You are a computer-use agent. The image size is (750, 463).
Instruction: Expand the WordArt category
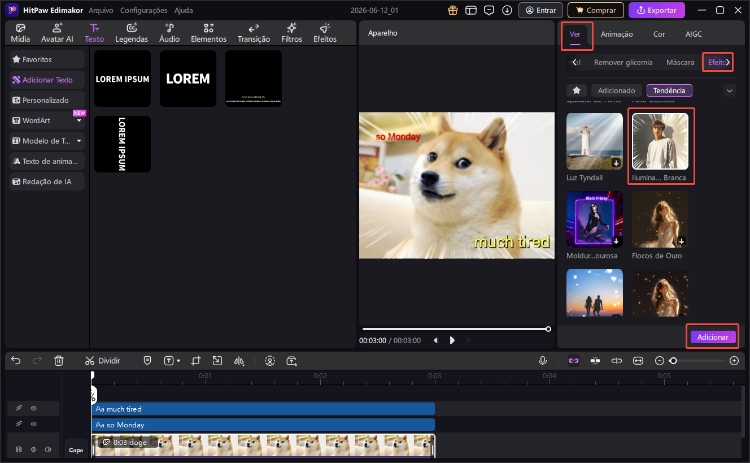[79, 121]
